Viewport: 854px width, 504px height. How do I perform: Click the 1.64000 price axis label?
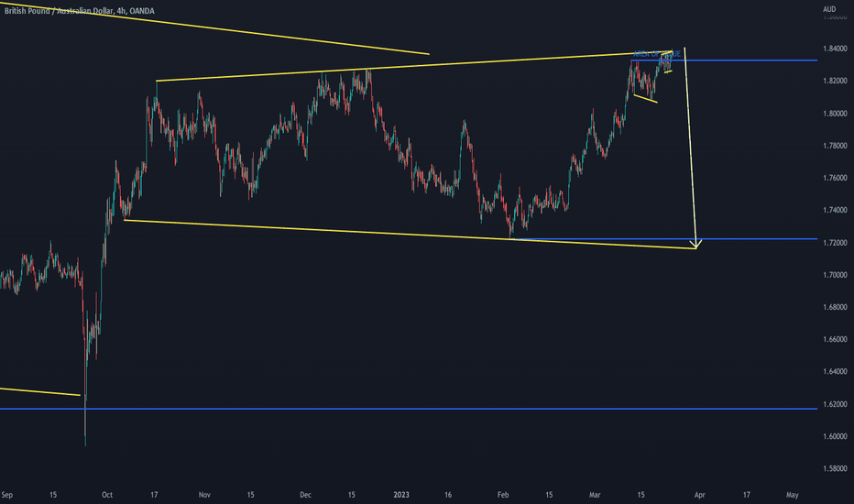pos(835,372)
